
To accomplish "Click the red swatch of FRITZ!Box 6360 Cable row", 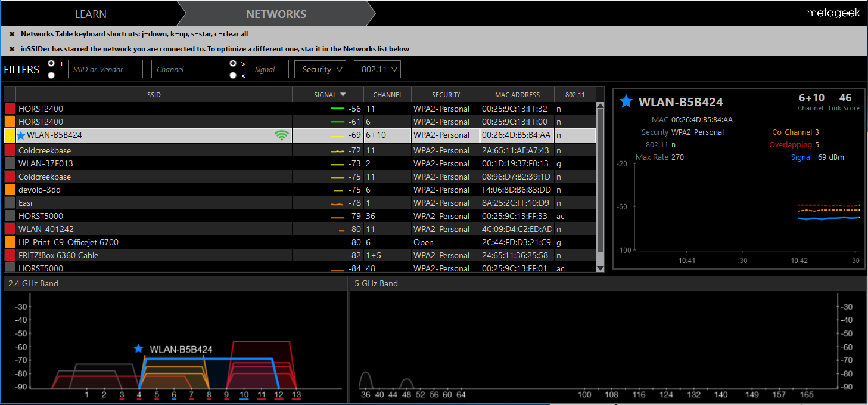I will tap(10, 255).
